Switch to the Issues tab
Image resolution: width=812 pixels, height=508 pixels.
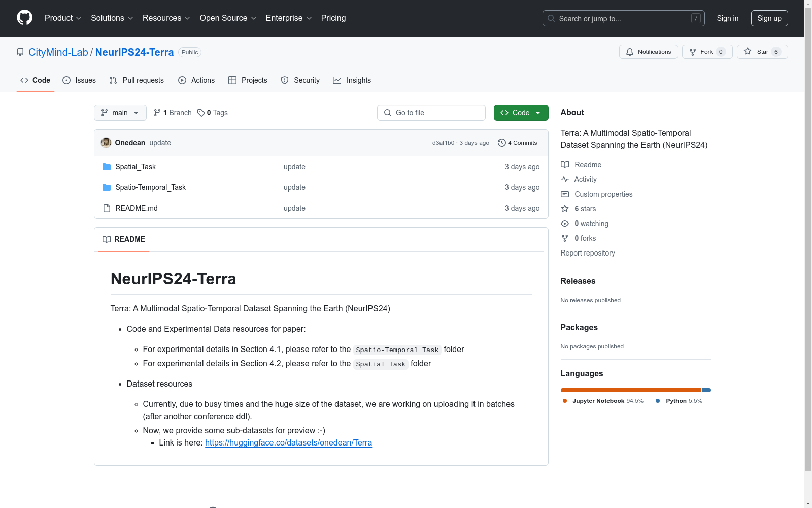tap(79, 80)
